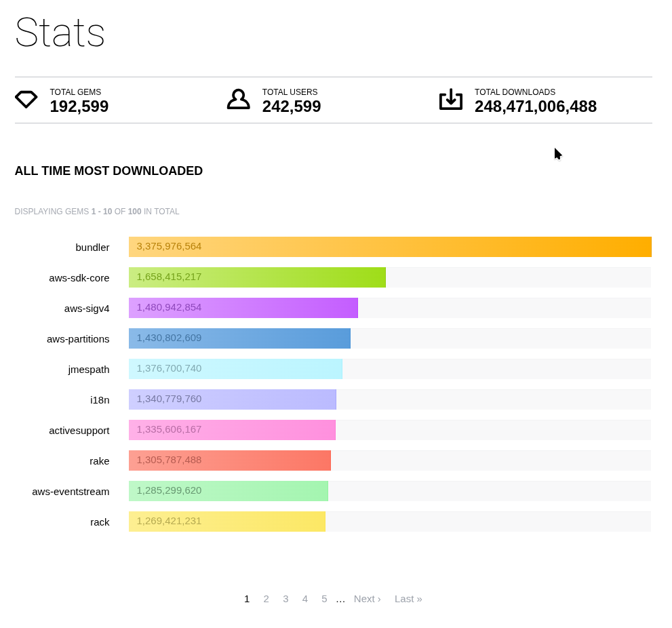Open the i18n gem link

[100, 400]
